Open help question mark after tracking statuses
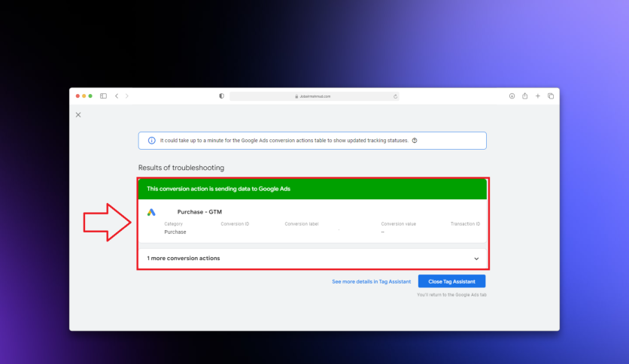This screenshot has height=364, width=629. point(415,141)
